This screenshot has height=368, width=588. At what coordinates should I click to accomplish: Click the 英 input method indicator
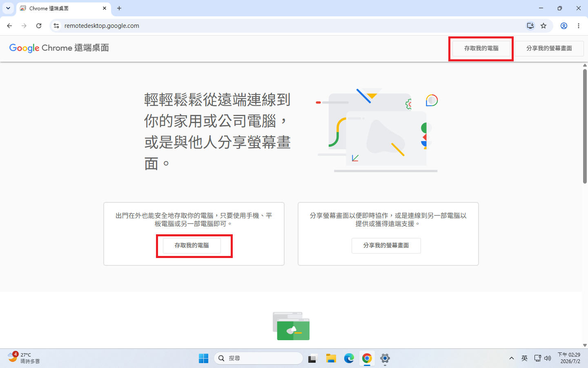tap(524, 358)
